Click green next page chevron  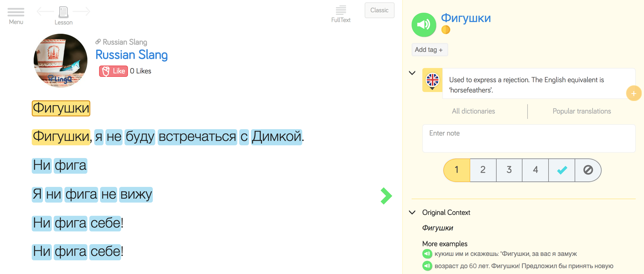386,196
